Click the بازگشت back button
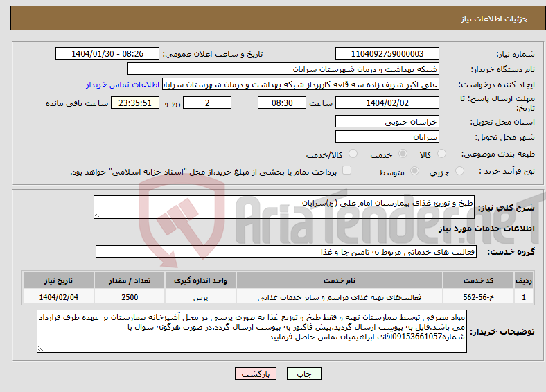Viewport: 546px width, 392px height. [x=256, y=373]
